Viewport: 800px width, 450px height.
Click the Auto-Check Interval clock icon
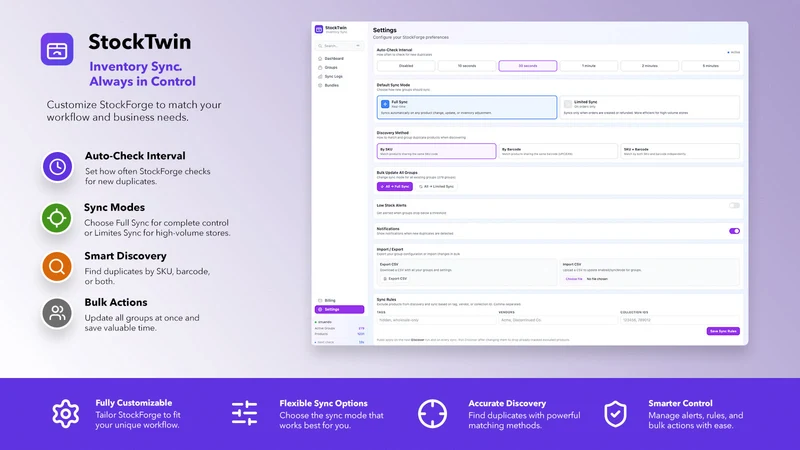(57, 166)
